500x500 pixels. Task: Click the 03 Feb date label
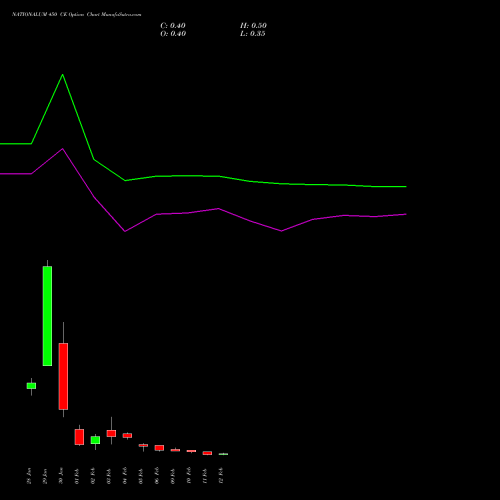point(109,476)
